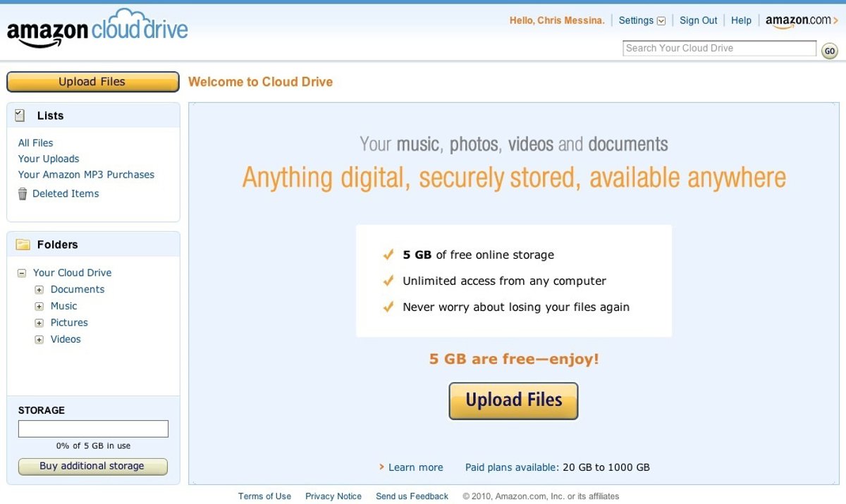Click the trash can Deleted Items icon
Viewport: 846px width, 504px height.
(x=23, y=194)
